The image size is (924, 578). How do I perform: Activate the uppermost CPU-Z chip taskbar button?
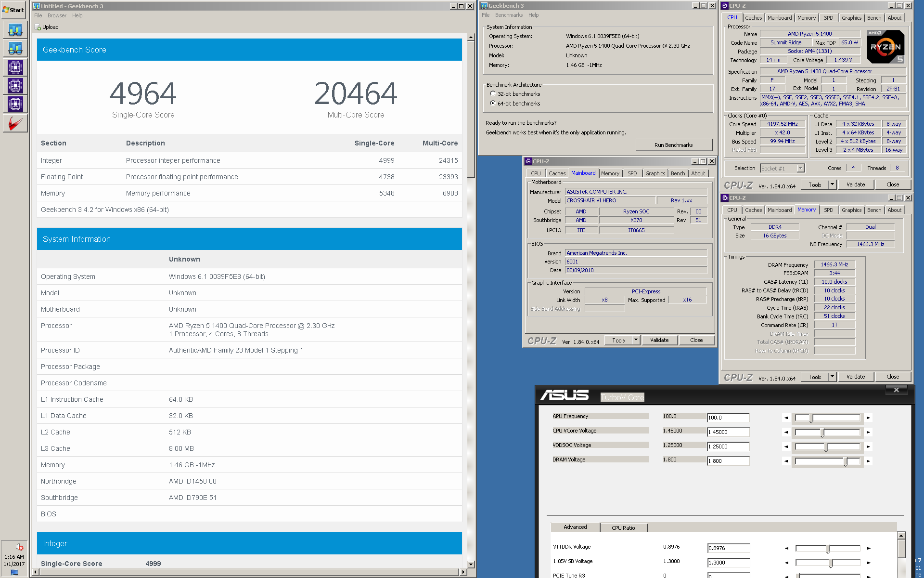(15, 67)
